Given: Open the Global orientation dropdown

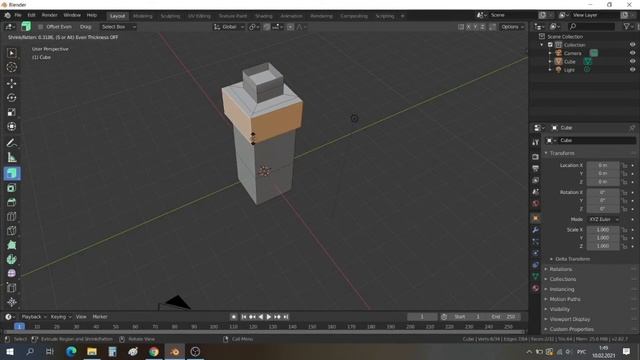Looking at the screenshot, I should 229,27.
